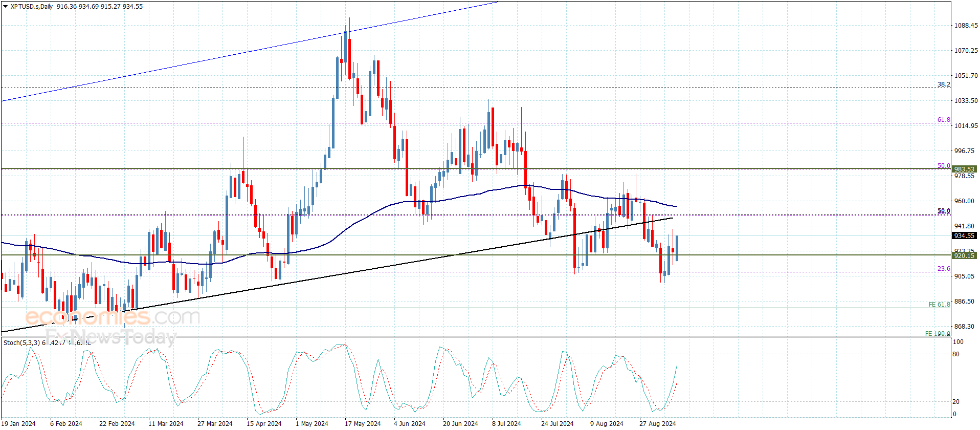Image resolution: width=980 pixels, height=430 pixels.
Task: Click the 19 Jan 2024 date marker
Action: [18, 423]
